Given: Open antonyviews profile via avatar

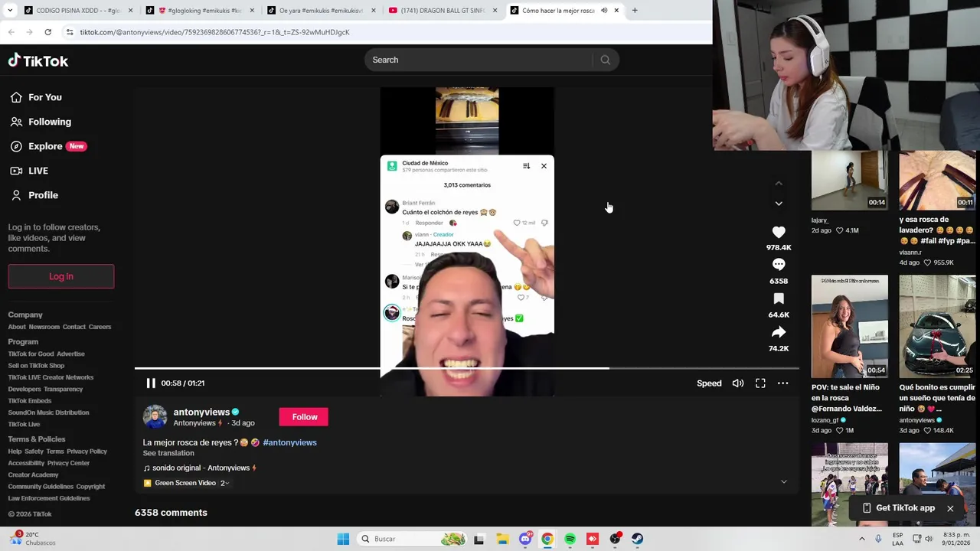Looking at the screenshot, I should click(155, 417).
